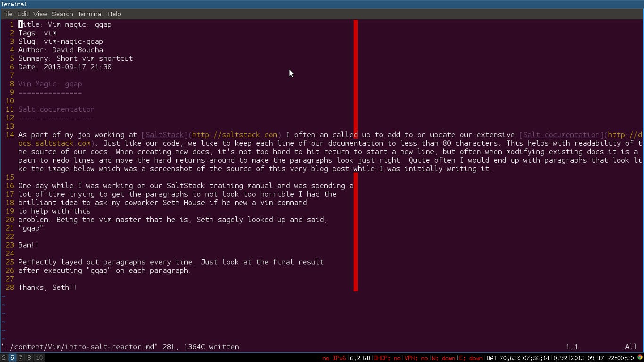Open the File menu
644x362 pixels.
click(8, 14)
